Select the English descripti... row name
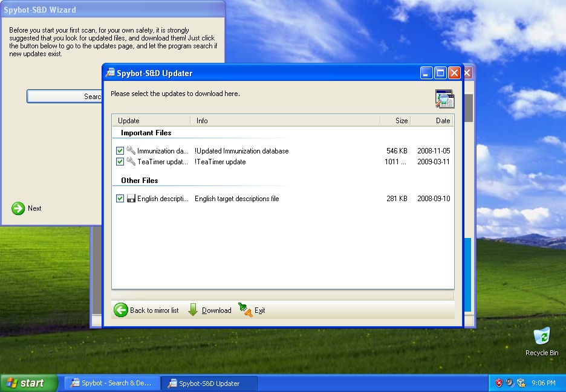 click(163, 198)
